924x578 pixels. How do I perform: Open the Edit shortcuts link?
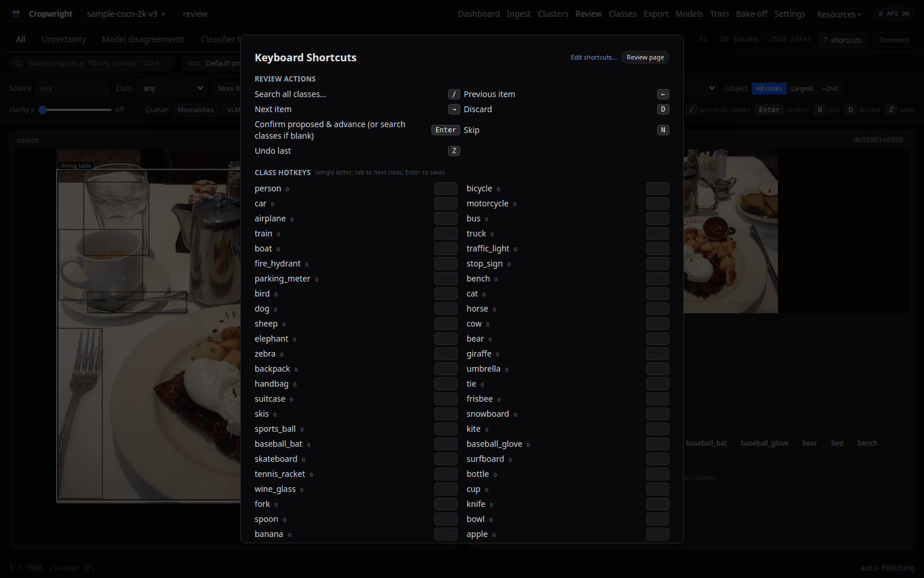point(594,57)
